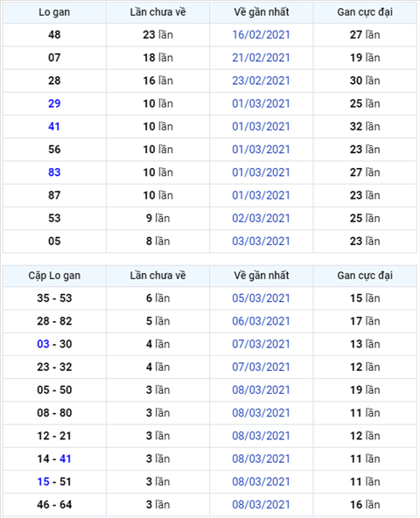
Task: Open date 07/03/2021 for pair 23 - 32
Action: (x=261, y=367)
